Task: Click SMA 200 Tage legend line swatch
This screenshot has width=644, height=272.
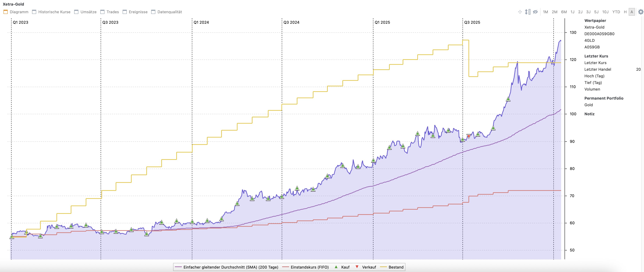Action: [x=178, y=267]
